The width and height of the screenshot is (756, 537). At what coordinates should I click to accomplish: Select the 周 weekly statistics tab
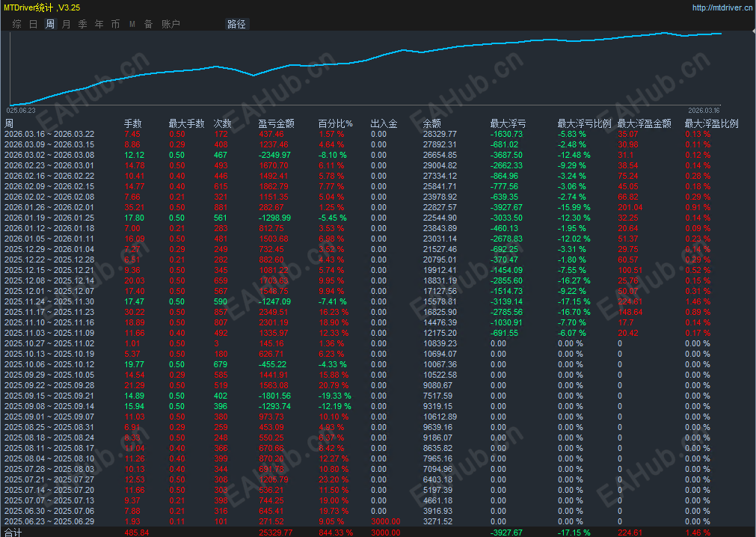49,24
